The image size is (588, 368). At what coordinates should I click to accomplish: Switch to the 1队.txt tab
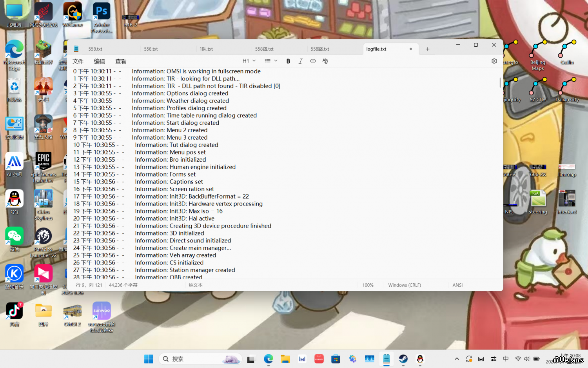click(206, 49)
